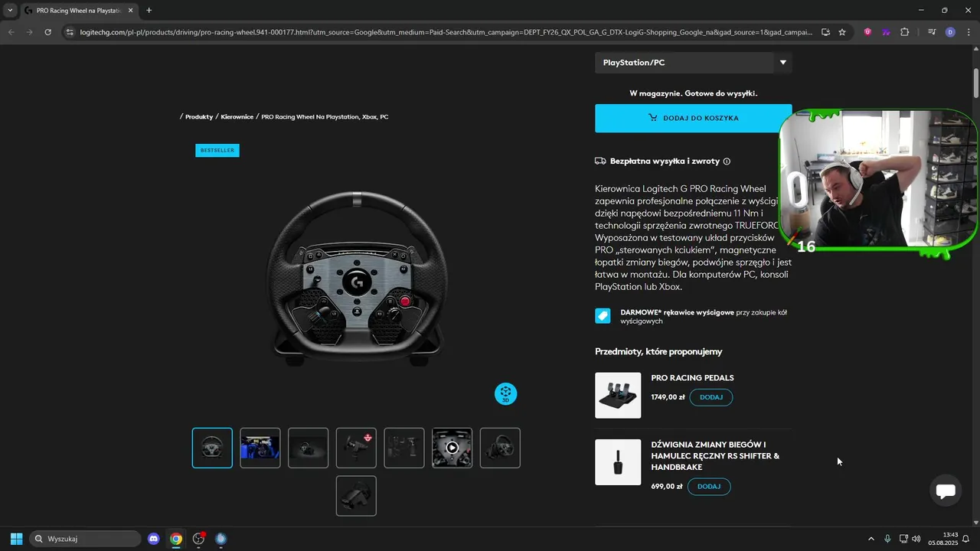Select third dark wheel base thumbnail

coord(308,448)
